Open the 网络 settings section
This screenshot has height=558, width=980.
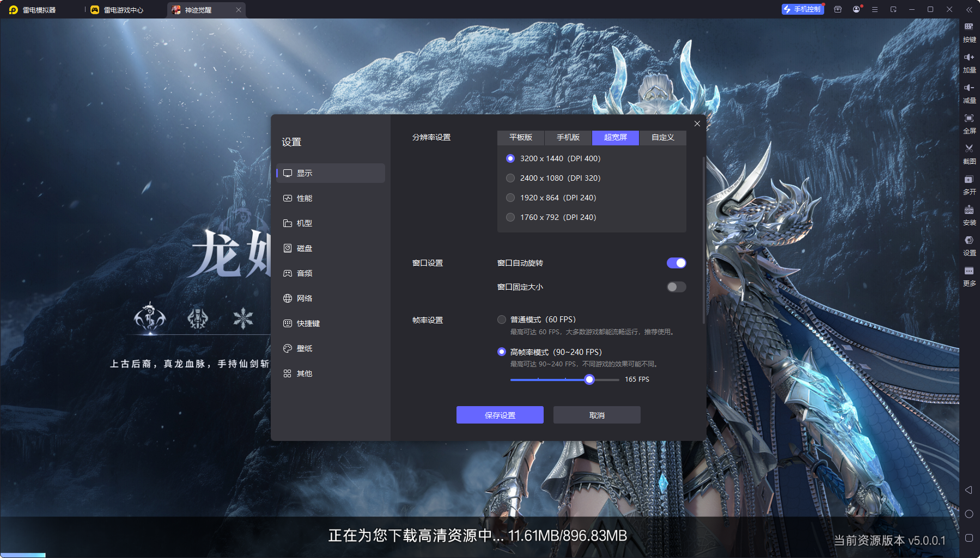tap(331, 298)
